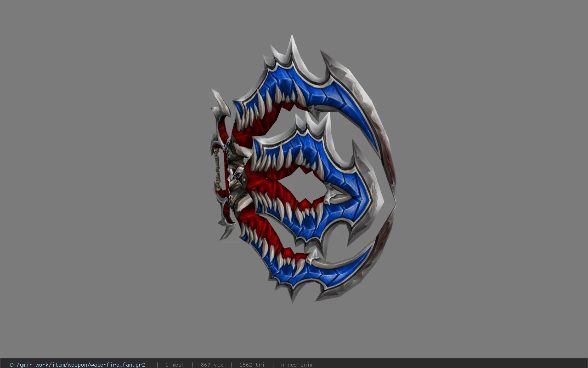Click the '1 mesh' status entry
The image size is (588, 368).
click(175, 365)
